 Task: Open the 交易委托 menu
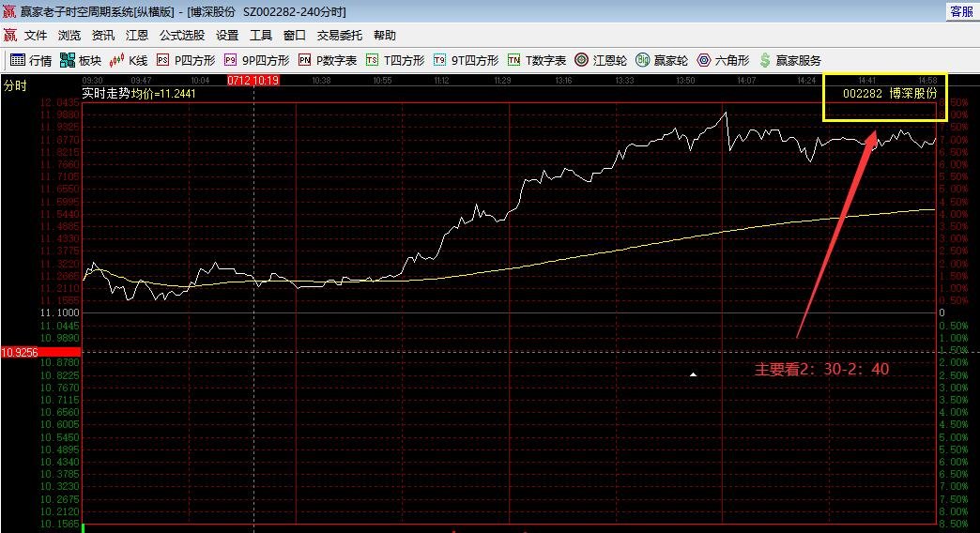(x=340, y=36)
